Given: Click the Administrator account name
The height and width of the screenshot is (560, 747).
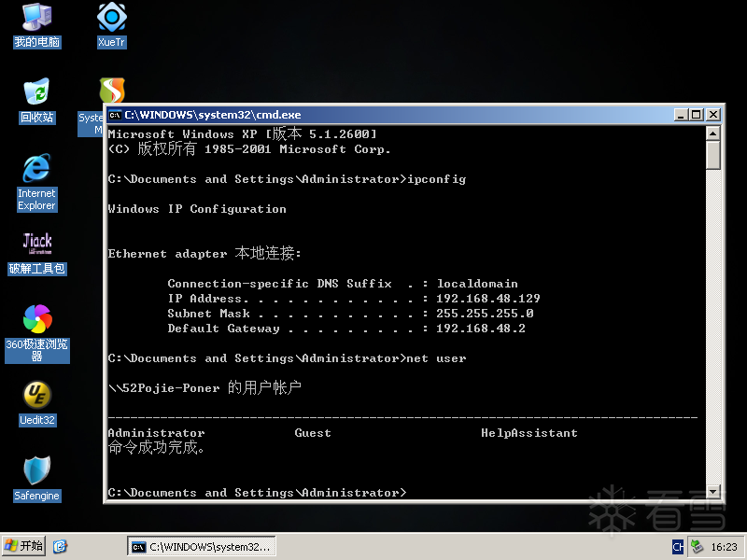Looking at the screenshot, I should 156,433.
